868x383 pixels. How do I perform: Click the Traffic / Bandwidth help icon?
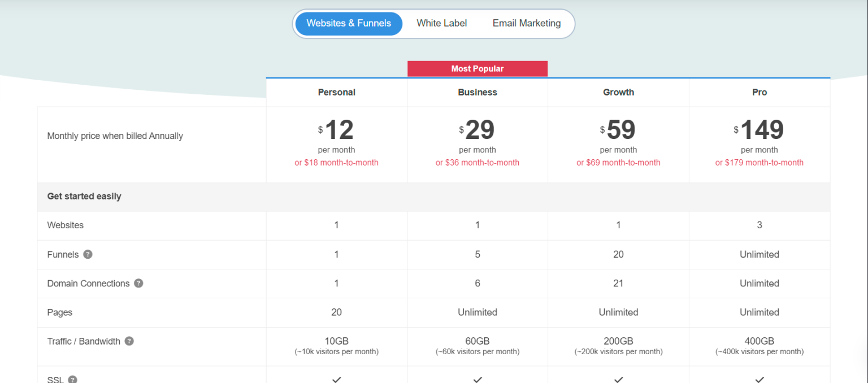point(129,341)
